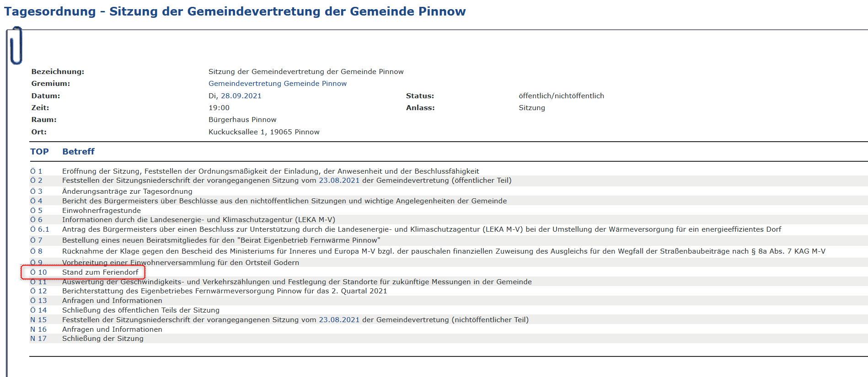Open non-public item N 17
This screenshot has width=868, height=377.
(38, 339)
